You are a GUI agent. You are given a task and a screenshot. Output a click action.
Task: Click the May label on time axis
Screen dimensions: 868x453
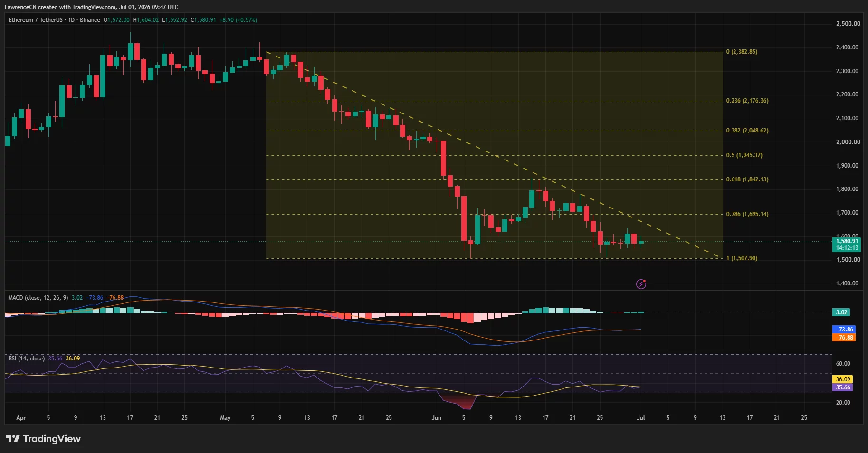click(225, 418)
